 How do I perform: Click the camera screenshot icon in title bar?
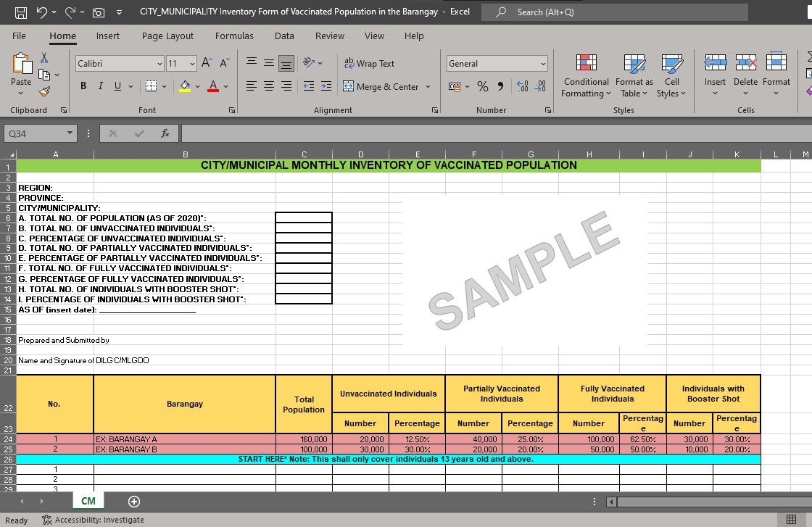[99, 12]
